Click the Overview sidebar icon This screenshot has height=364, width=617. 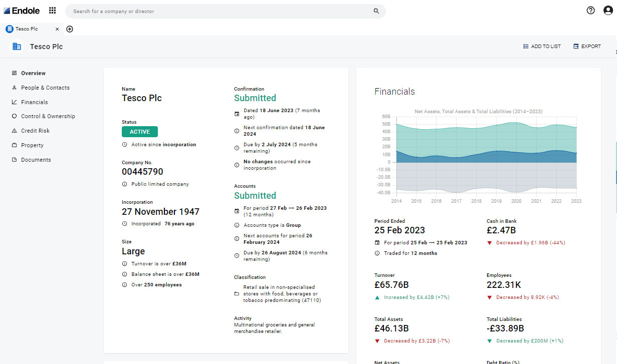(x=15, y=73)
